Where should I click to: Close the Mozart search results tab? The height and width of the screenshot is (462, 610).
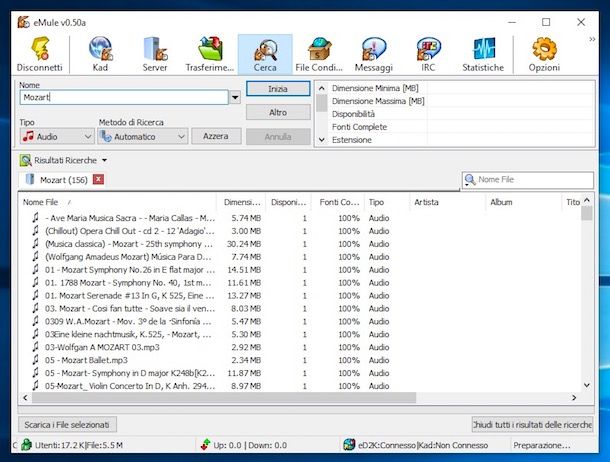click(x=98, y=179)
